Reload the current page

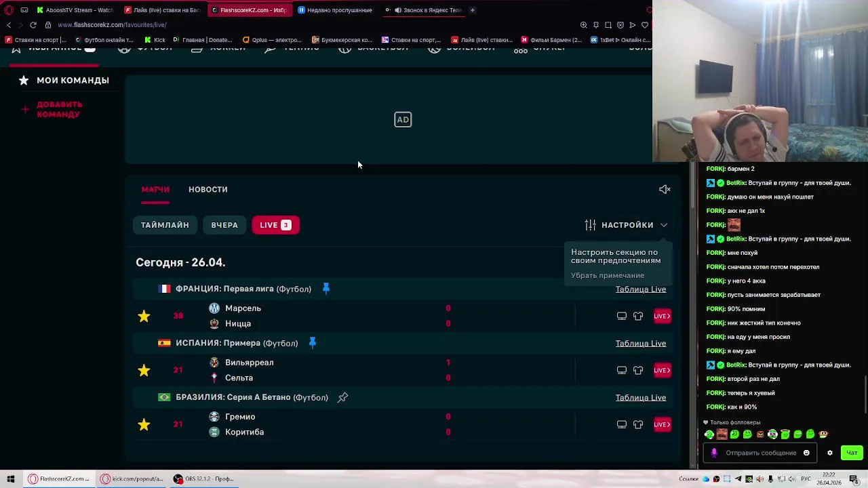[x=33, y=25]
